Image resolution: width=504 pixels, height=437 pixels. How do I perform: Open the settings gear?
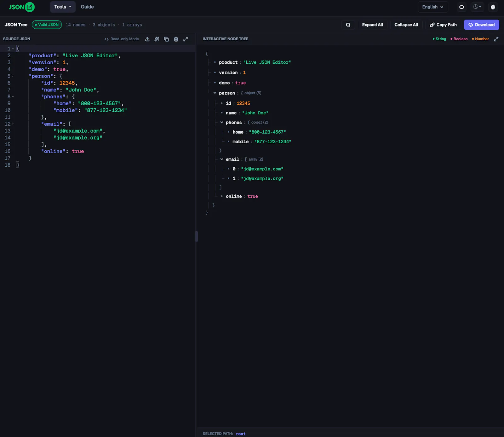493,7
